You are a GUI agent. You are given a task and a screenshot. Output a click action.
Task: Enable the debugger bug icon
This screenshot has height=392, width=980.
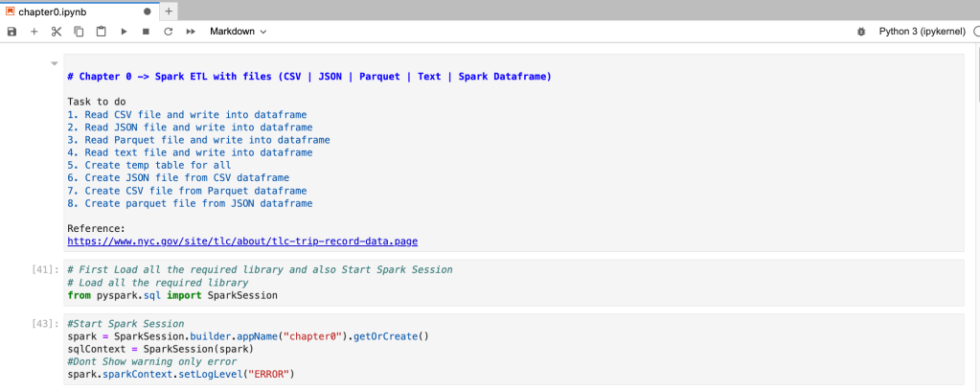[x=859, y=32]
